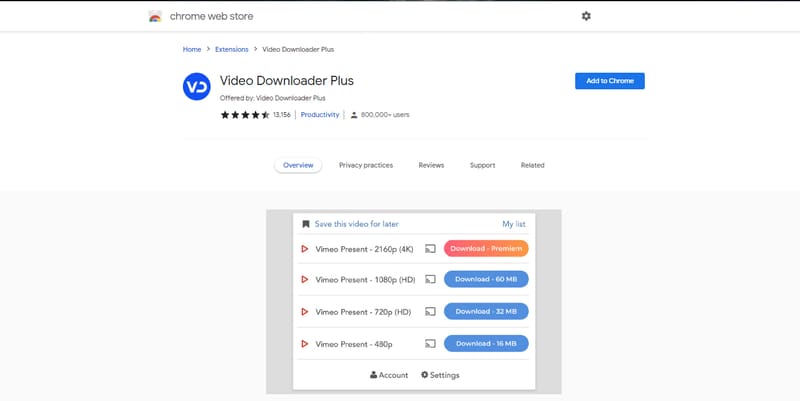Click the Download - 16 MB button
Image resolution: width=800 pixels, height=401 pixels.
[x=486, y=343]
